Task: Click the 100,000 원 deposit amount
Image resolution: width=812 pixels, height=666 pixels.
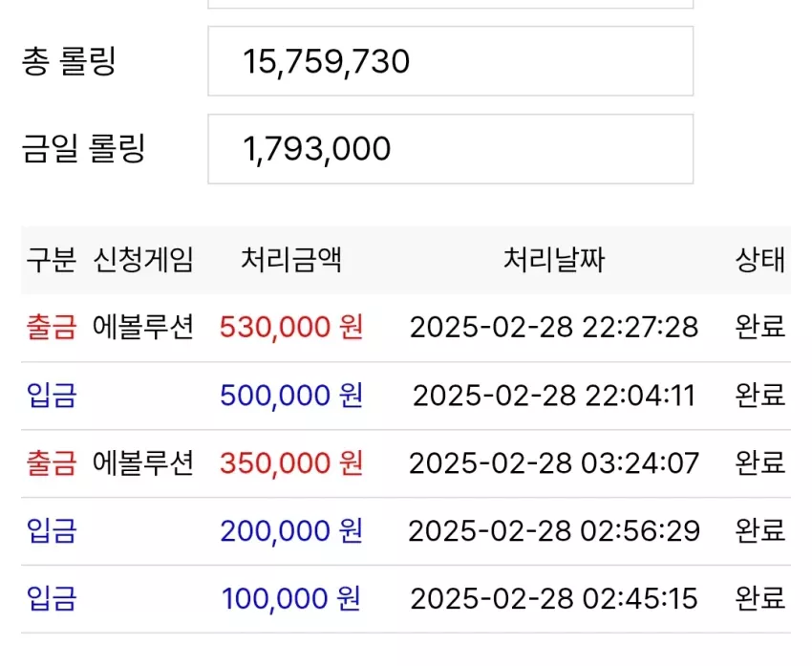Action: tap(291, 599)
